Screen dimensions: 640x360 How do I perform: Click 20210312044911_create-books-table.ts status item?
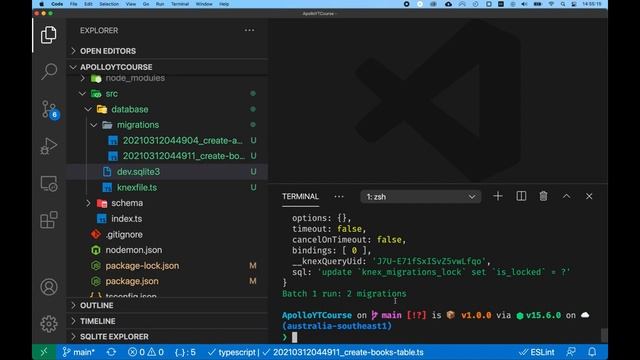click(343, 352)
